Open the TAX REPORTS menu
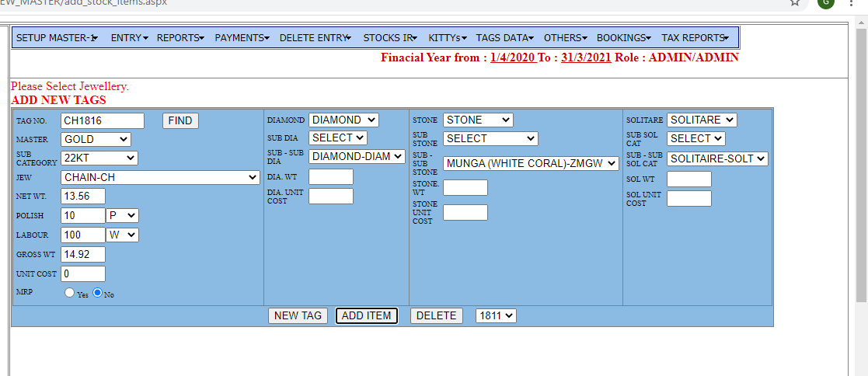Screen dimensions: 868x376 [x=695, y=37]
